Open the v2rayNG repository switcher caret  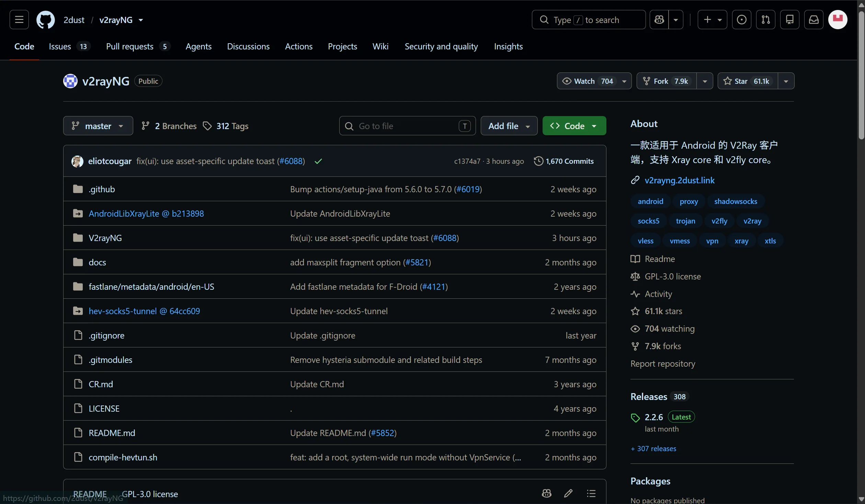click(141, 20)
